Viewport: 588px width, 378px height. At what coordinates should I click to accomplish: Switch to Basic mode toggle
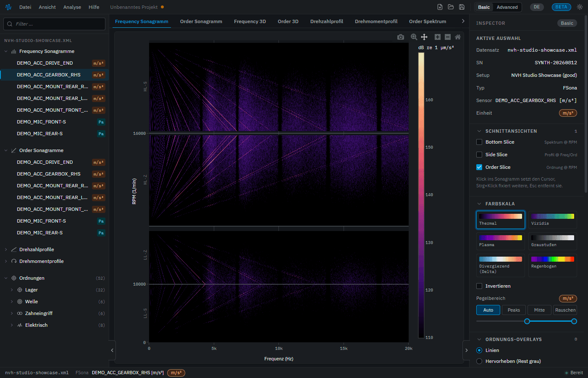pos(484,7)
